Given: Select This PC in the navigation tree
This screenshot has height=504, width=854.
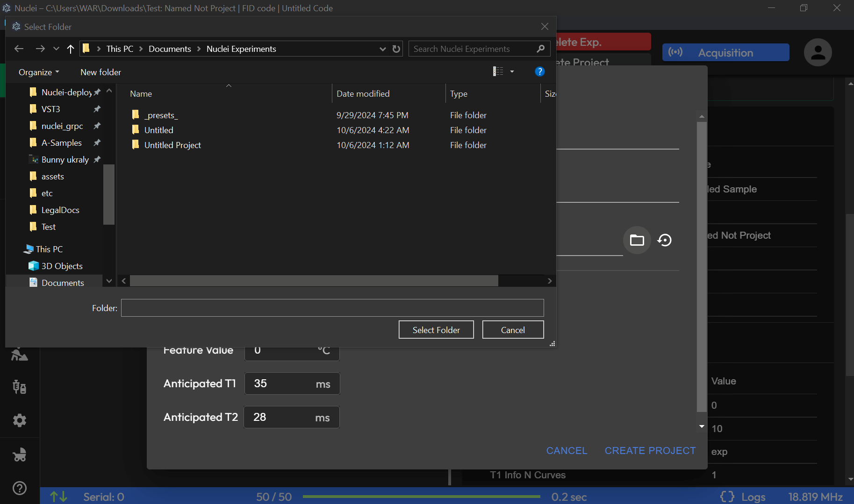Looking at the screenshot, I should pyautogui.click(x=49, y=249).
